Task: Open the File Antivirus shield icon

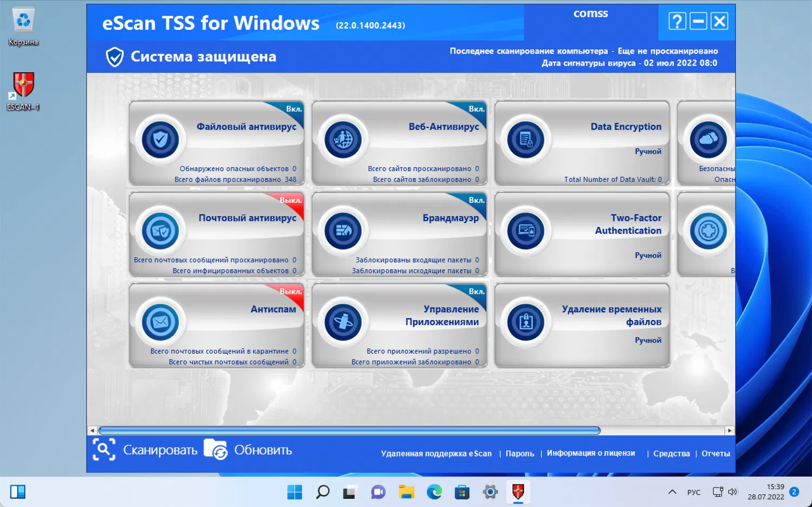Action: 160,140
